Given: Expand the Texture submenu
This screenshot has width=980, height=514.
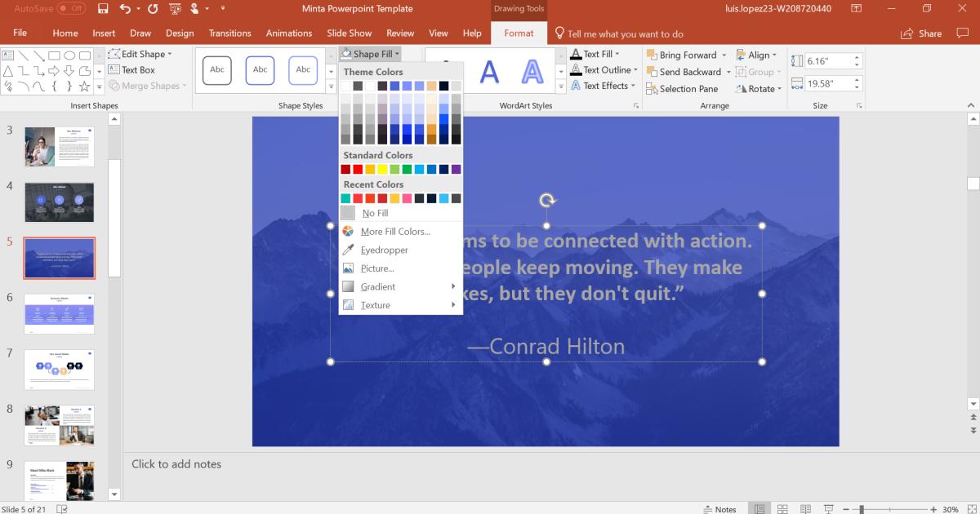Looking at the screenshot, I should 375,305.
